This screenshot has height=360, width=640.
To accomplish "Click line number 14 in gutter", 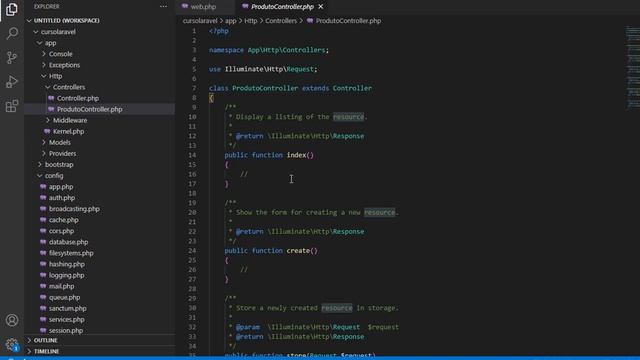I will [192, 155].
